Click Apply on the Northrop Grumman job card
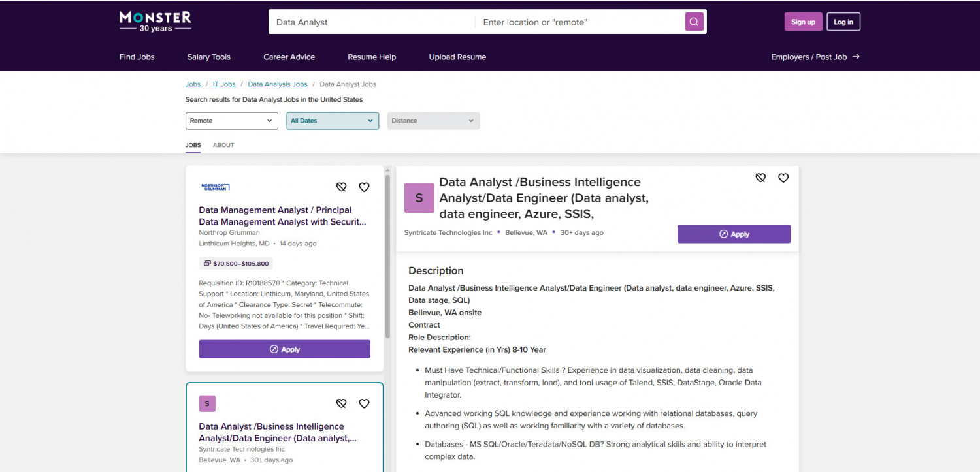980x472 pixels. coord(285,349)
